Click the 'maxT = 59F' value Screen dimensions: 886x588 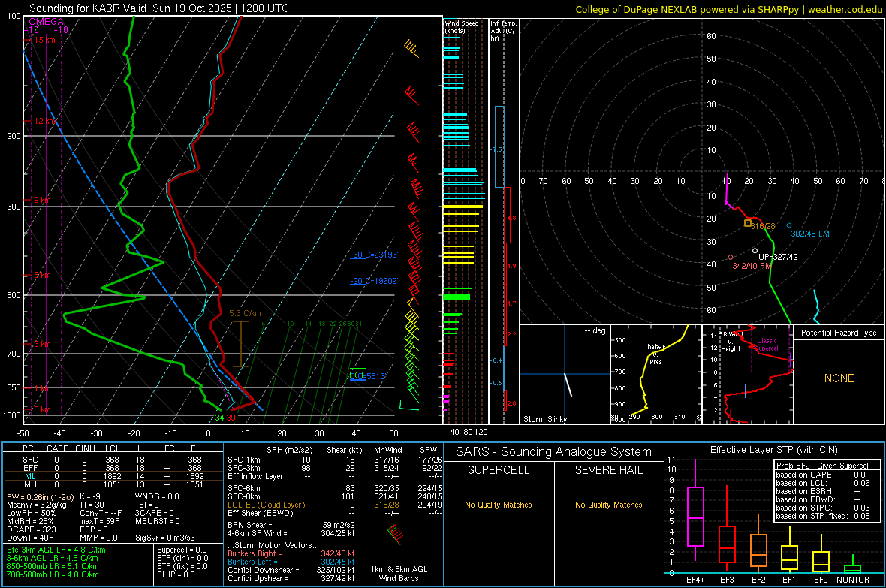tap(99, 521)
